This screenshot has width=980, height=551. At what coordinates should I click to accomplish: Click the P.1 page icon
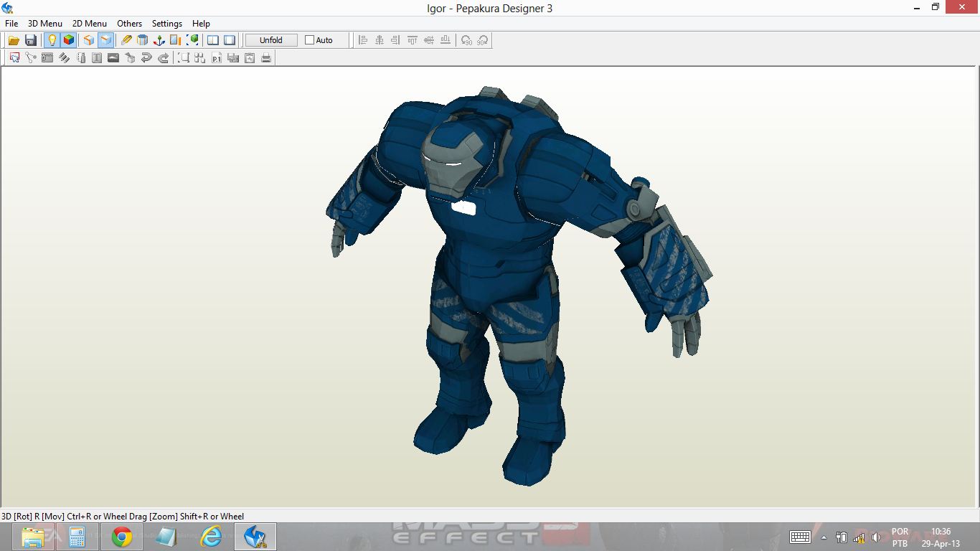pyautogui.click(x=217, y=57)
